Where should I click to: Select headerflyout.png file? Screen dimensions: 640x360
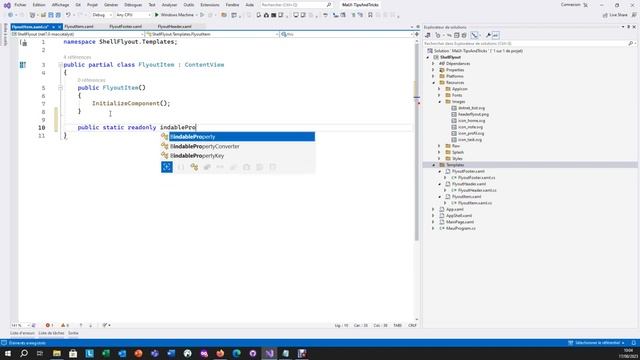click(x=473, y=114)
